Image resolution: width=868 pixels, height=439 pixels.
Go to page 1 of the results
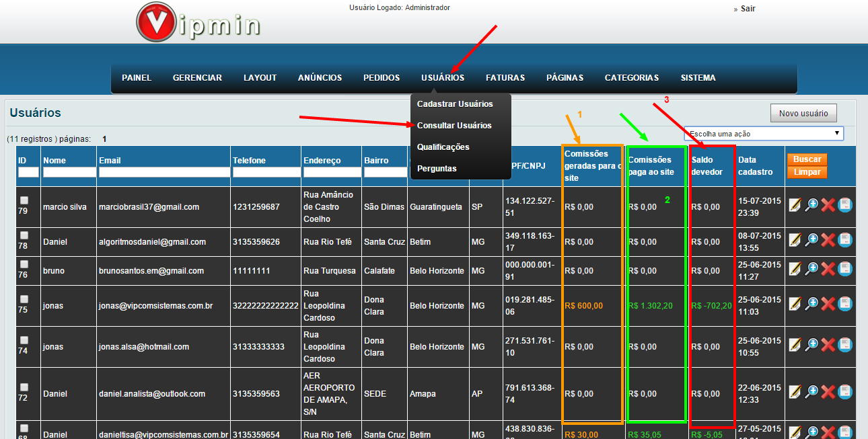(104, 139)
